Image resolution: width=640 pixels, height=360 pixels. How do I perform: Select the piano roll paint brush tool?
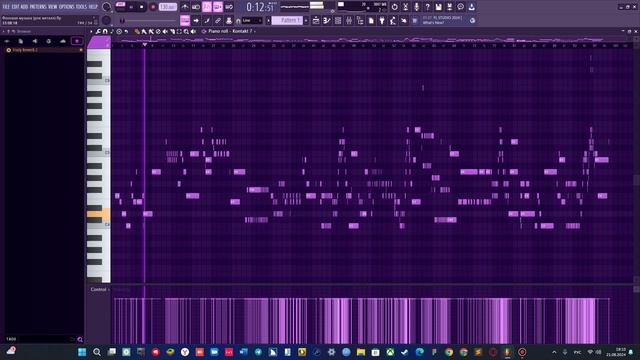tap(144, 31)
